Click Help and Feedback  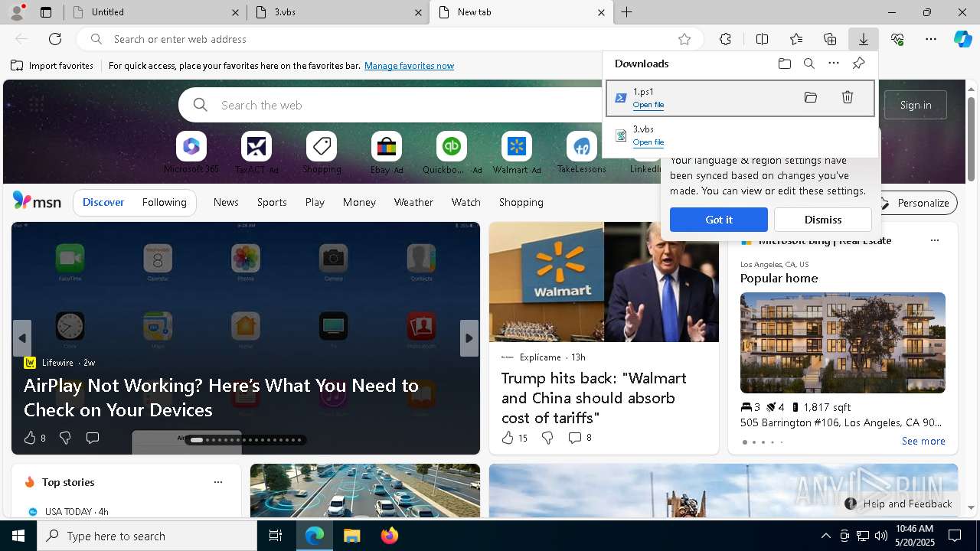pos(899,504)
